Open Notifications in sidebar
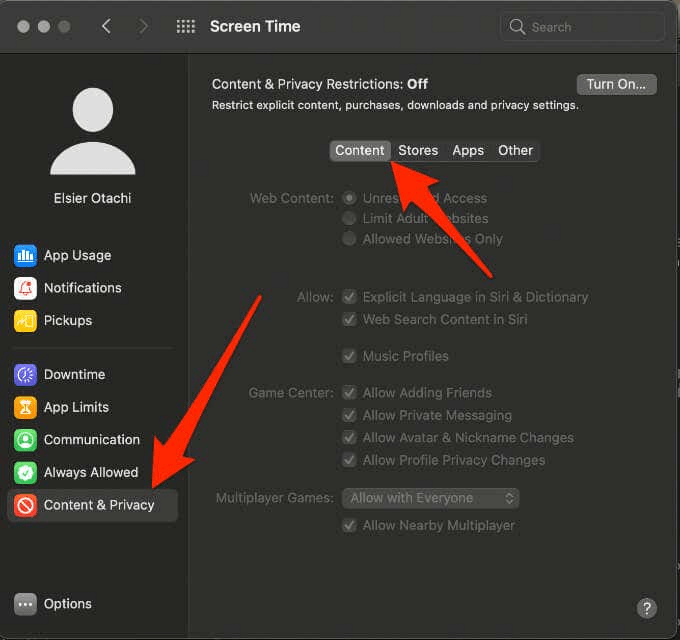 click(x=83, y=288)
